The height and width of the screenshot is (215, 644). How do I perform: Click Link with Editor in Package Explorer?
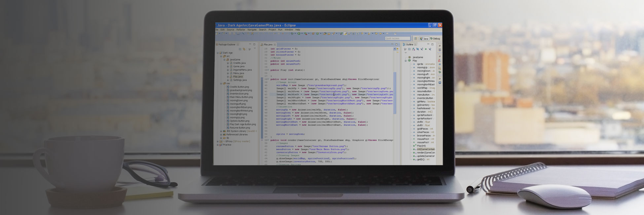244,49
